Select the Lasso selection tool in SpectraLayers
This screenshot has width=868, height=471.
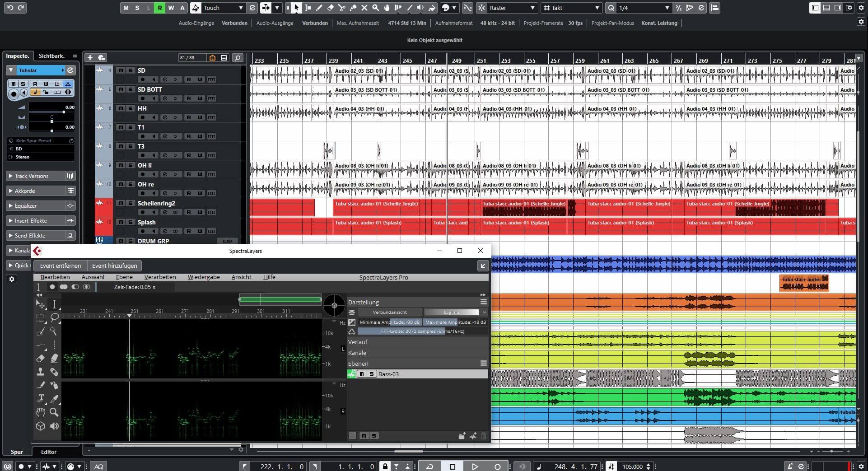tap(54, 317)
